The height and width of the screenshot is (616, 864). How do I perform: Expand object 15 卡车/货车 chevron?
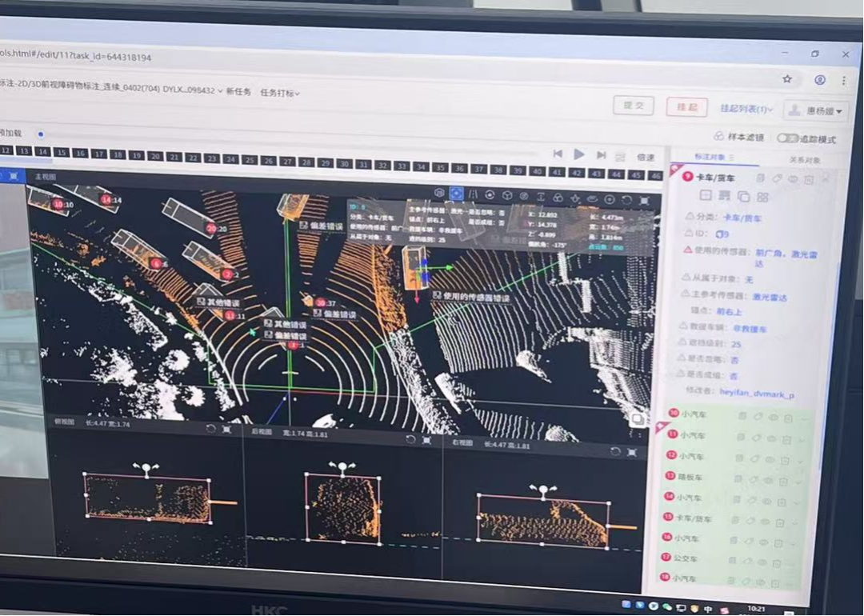pos(794,523)
